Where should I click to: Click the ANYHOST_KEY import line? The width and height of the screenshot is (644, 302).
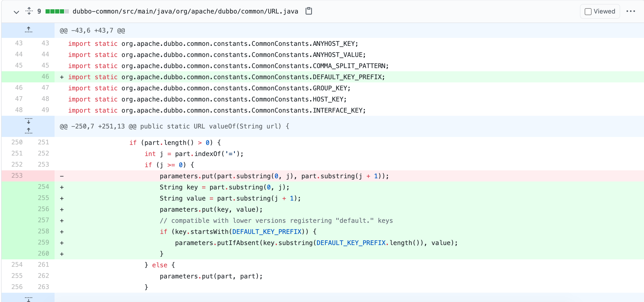[x=213, y=44]
